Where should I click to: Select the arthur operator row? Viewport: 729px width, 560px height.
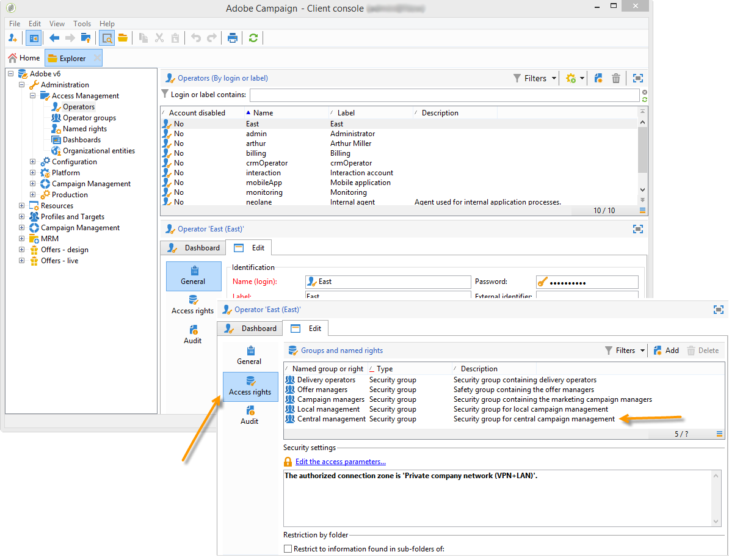(x=399, y=144)
